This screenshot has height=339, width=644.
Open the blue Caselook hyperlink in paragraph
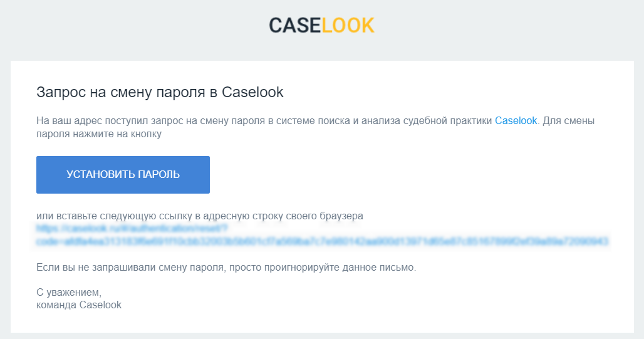(x=516, y=121)
